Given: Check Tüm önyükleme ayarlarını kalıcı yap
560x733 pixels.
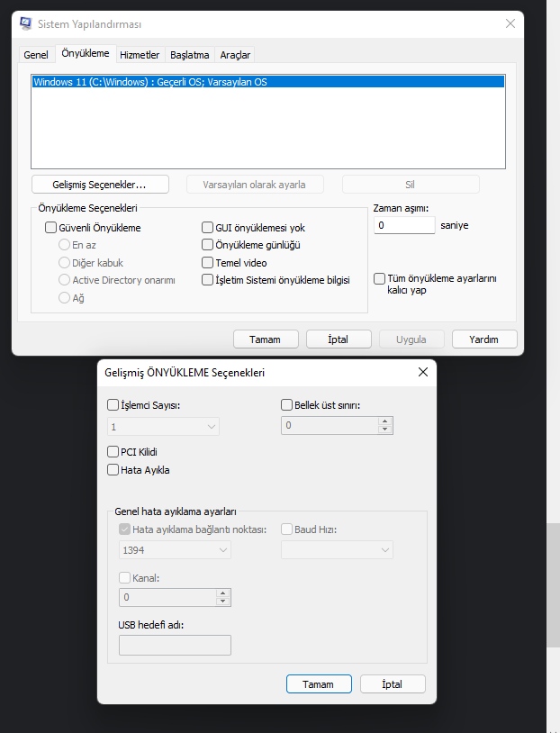Looking at the screenshot, I should tap(379, 278).
